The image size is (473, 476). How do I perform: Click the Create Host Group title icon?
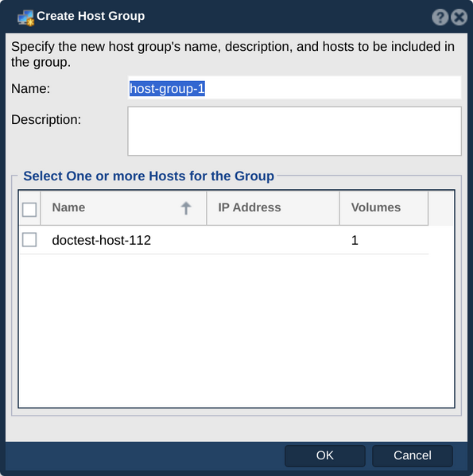pyautogui.click(x=25, y=18)
